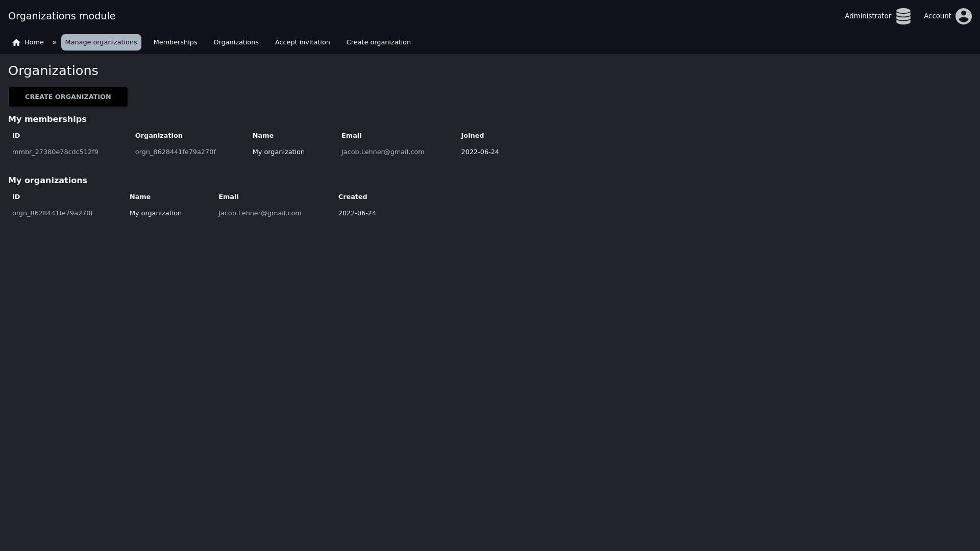Click the Home house icon

coord(16,43)
